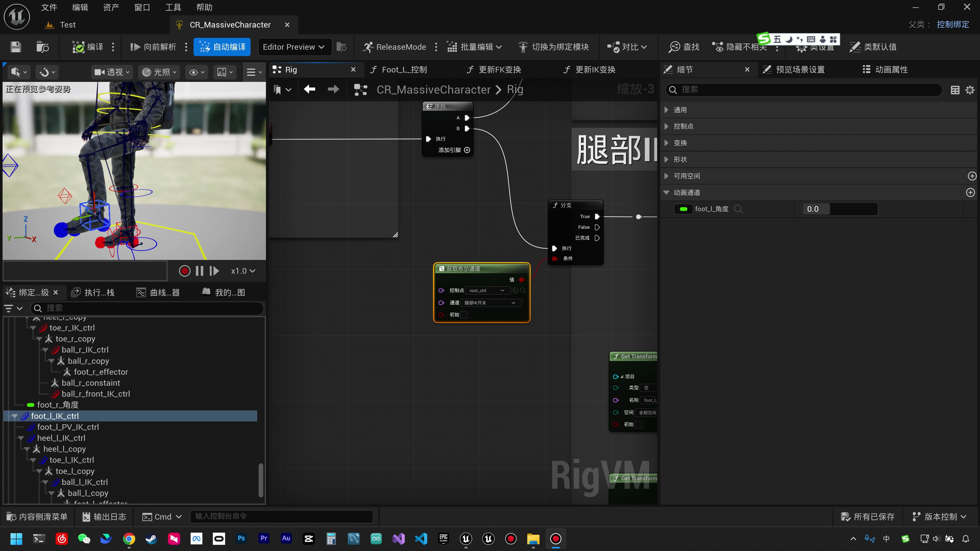Viewport: 980px width, 551px height.
Task: Click the 编译 compile button
Action: (88, 47)
